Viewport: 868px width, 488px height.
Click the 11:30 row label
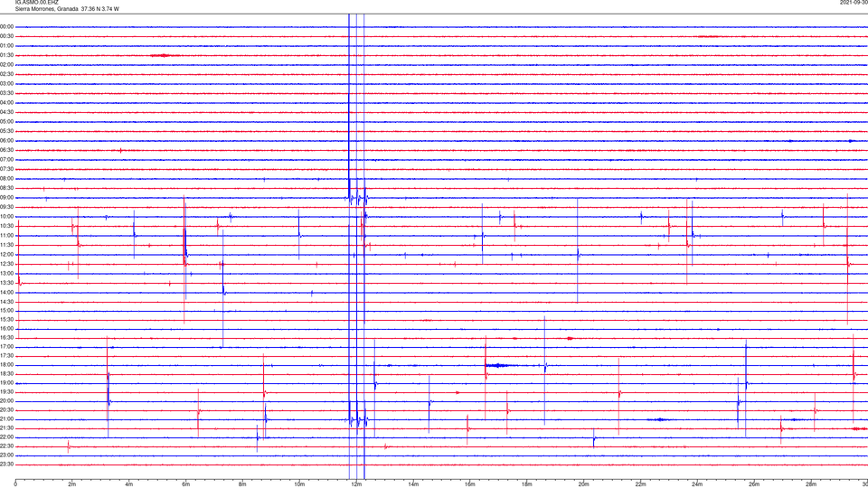6,245
